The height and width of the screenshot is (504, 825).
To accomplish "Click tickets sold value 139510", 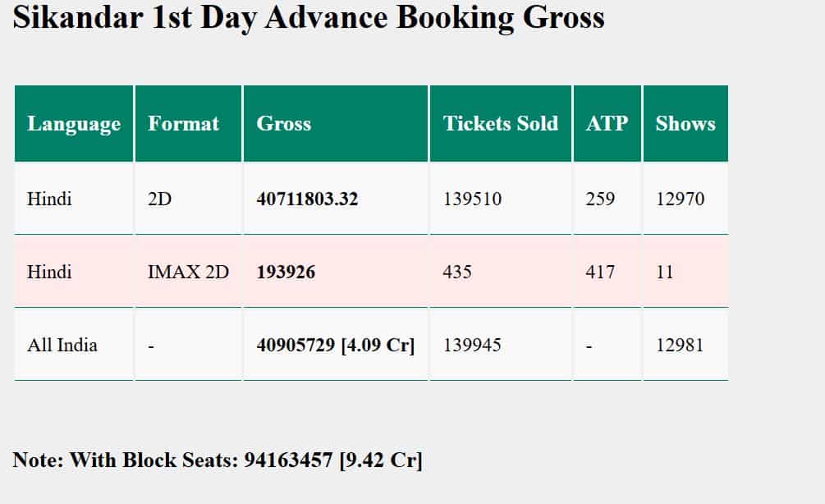I will pyautogui.click(x=472, y=199).
